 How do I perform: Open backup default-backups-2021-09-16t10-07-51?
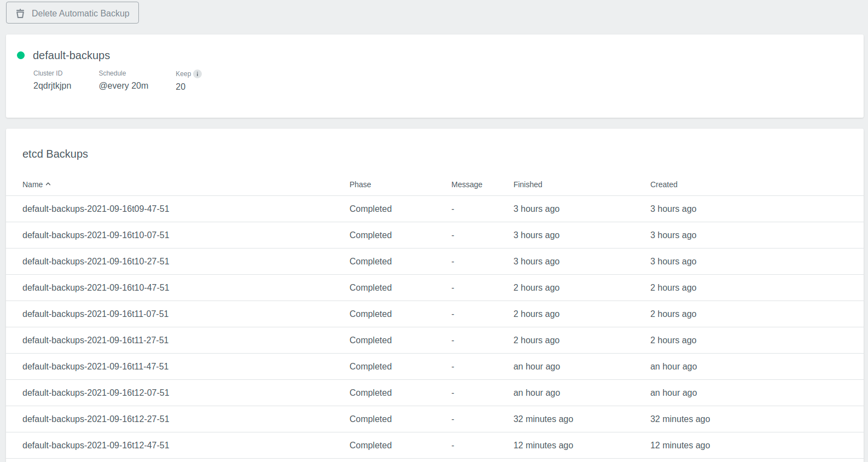click(96, 235)
